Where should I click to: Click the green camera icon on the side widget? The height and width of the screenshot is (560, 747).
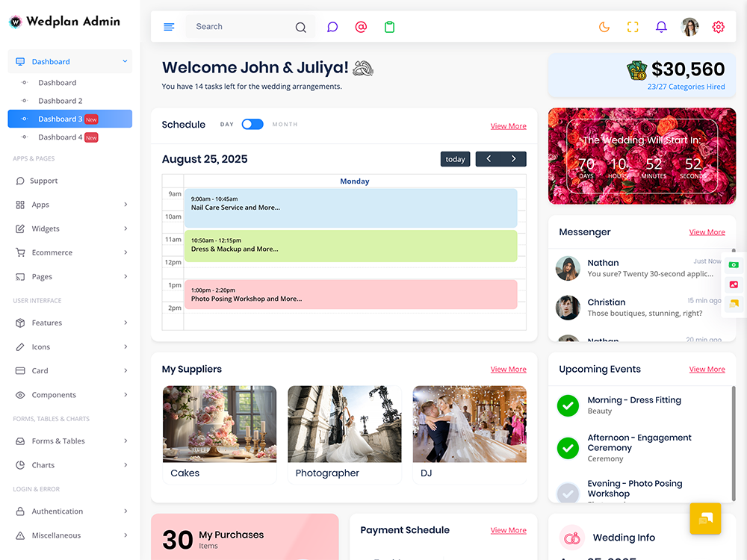[734, 265]
